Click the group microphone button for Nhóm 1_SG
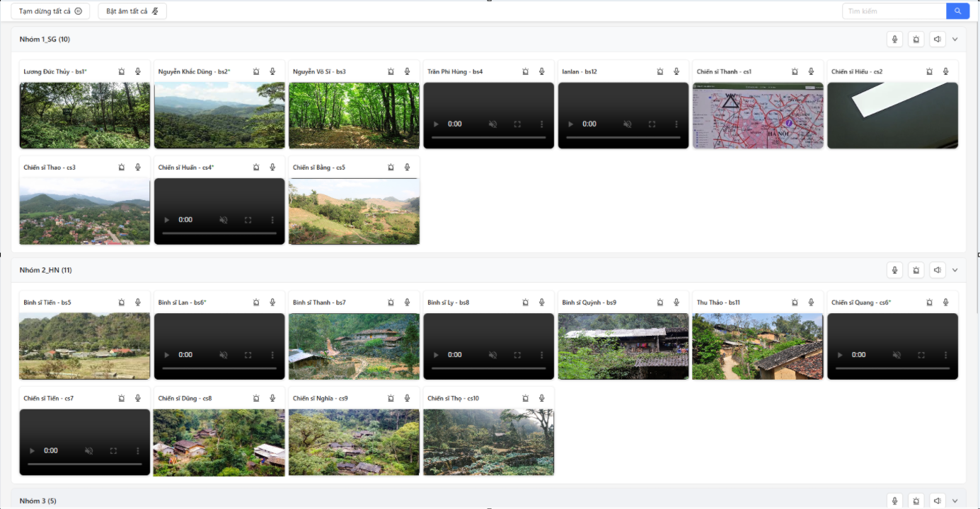980x509 pixels. tap(894, 40)
